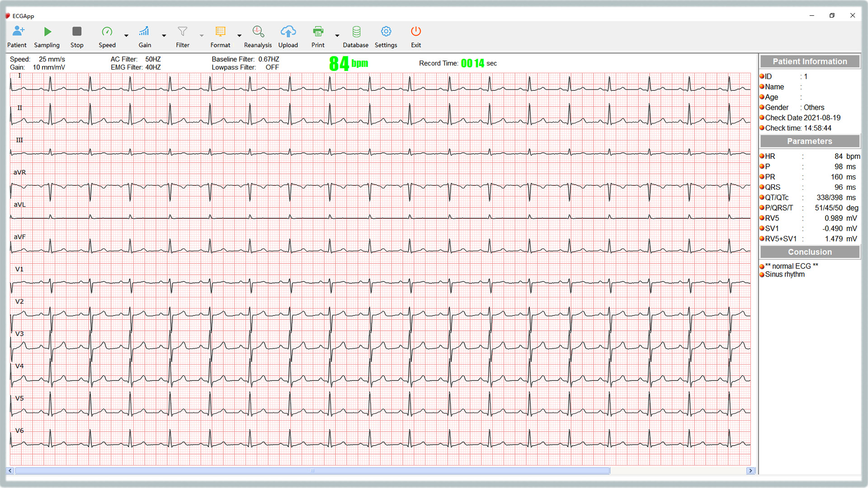Click the lead aVF label

click(20, 237)
